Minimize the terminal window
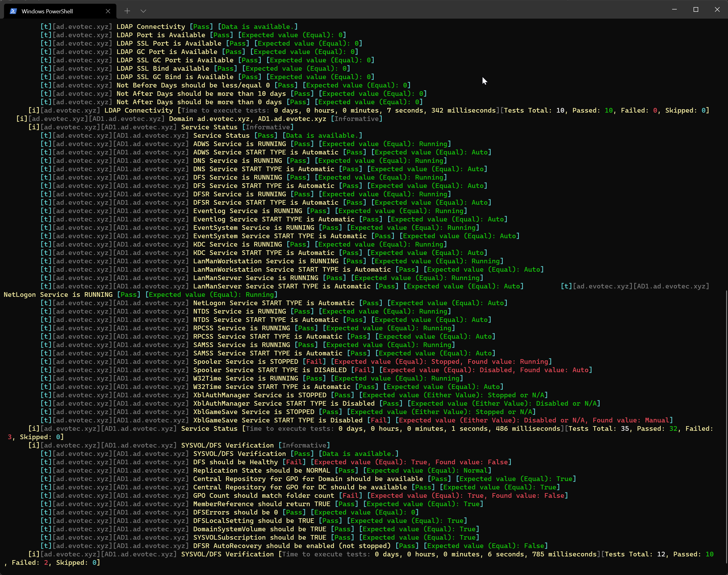The image size is (728, 575). [674, 9]
